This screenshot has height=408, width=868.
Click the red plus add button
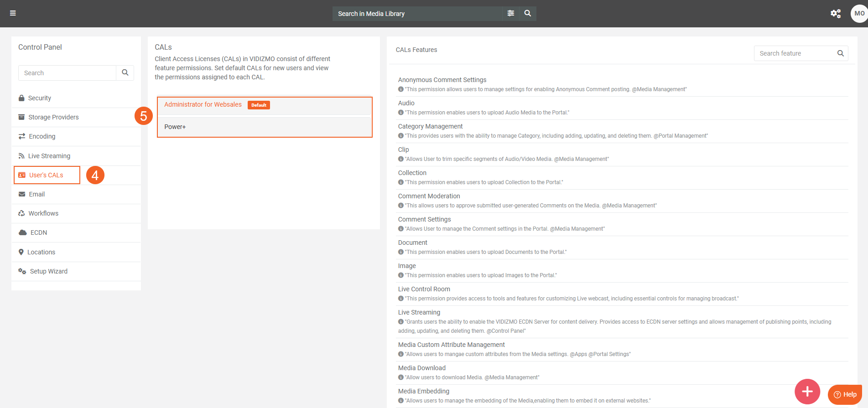(807, 391)
